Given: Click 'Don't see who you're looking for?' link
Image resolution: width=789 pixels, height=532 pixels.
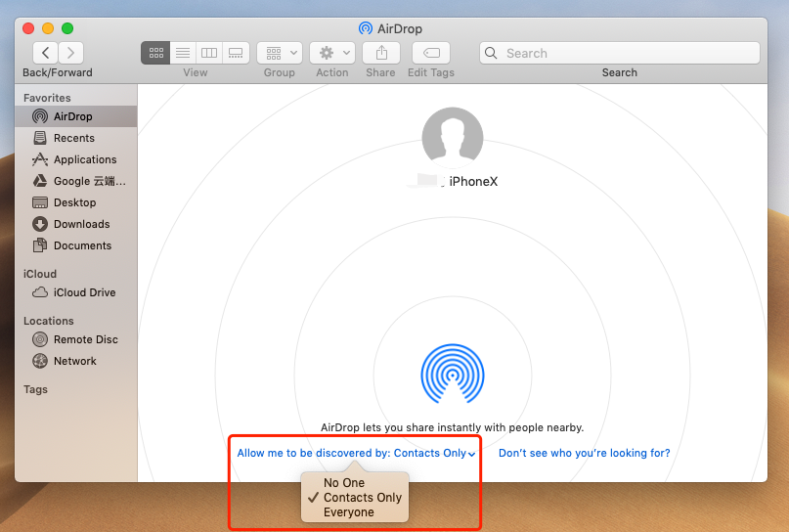Looking at the screenshot, I should click(585, 453).
